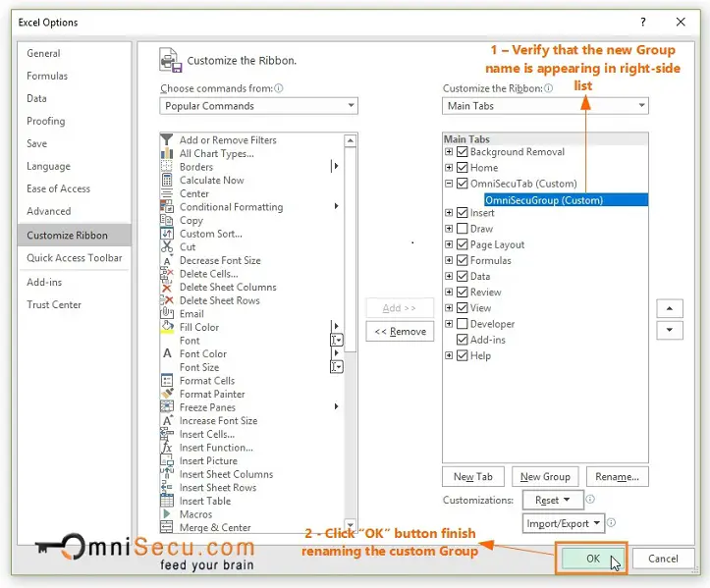Expand the Formulas tab tree node
Screen dimensions: 710x588
[x=448, y=260]
